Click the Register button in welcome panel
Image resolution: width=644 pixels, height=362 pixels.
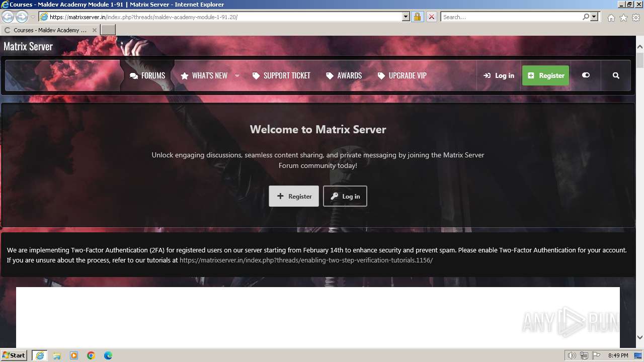pyautogui.click(x=294, y=196)
